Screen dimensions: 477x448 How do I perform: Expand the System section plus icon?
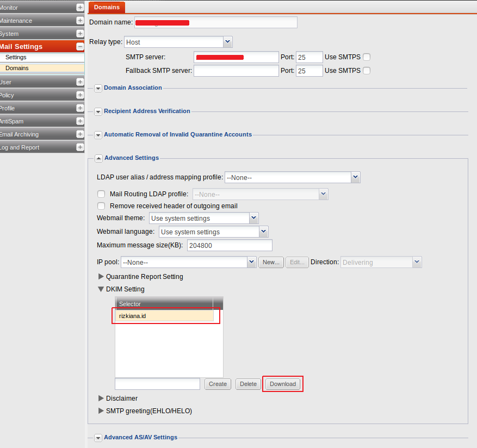point(80,33)
